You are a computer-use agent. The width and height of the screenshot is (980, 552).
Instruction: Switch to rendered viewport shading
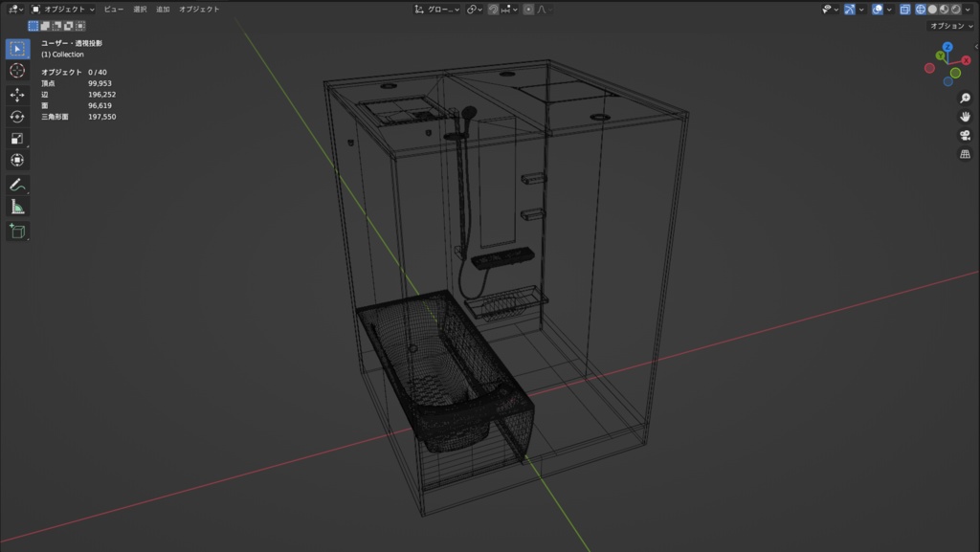click(956, 10)
